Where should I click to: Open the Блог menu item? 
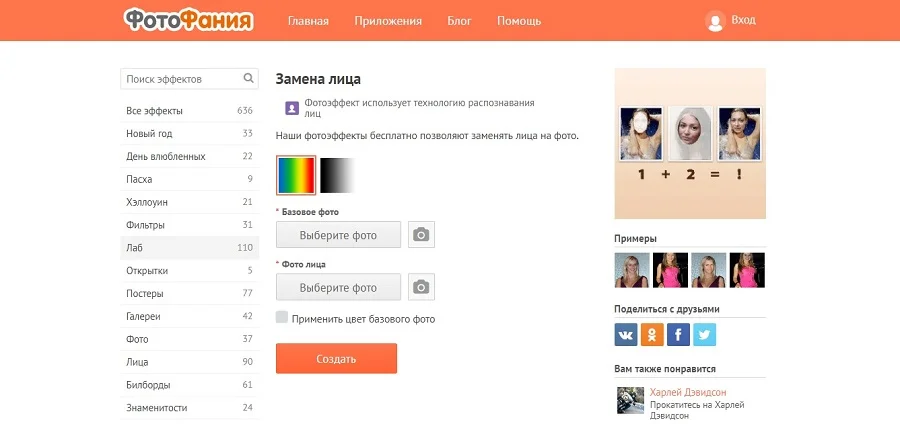(459, 21)
